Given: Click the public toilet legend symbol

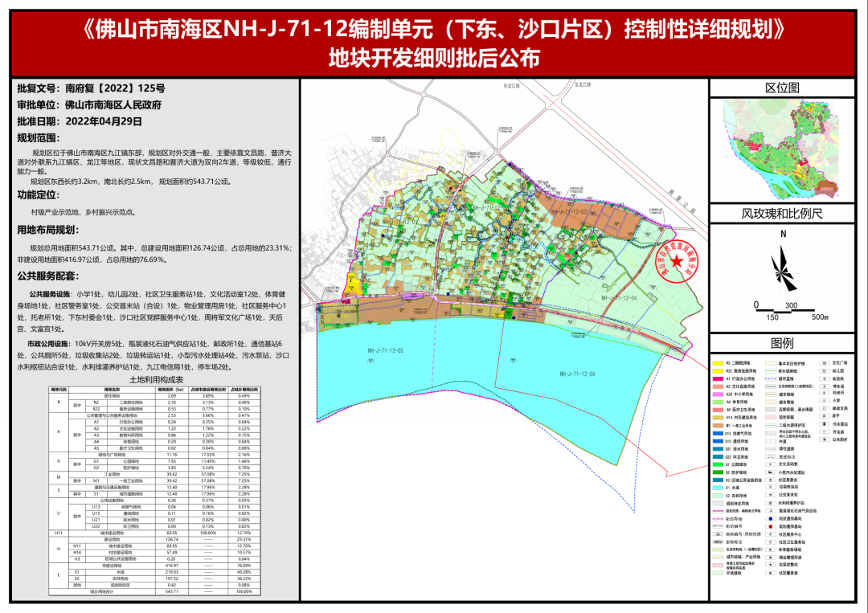Looking at the screenshot, I should [x=825, y=440].
